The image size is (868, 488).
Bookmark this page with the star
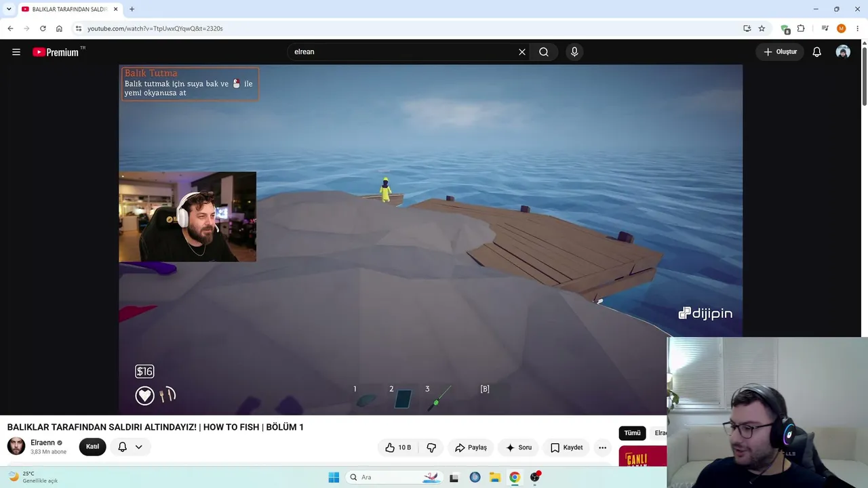click(762, 28)
